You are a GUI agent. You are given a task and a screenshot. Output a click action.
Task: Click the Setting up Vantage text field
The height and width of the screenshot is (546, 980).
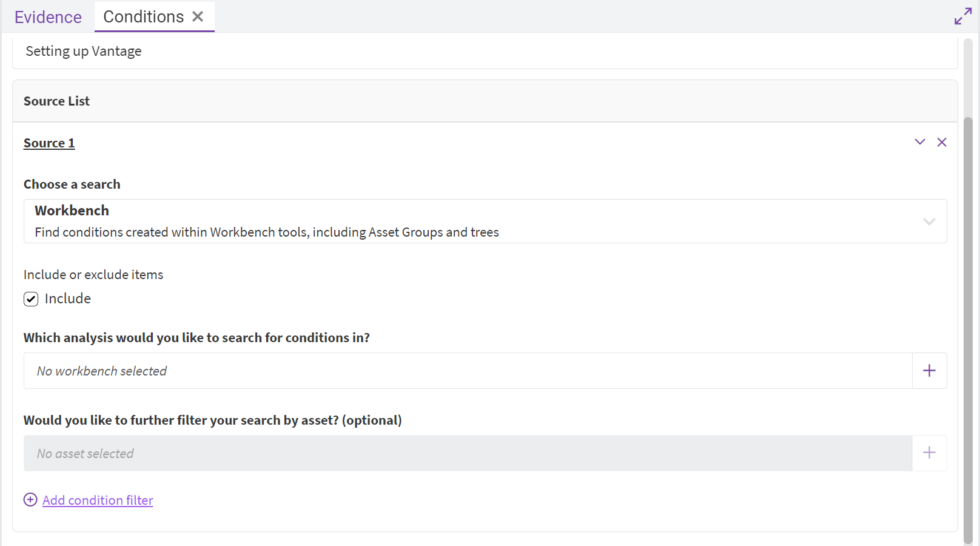(485, 52)
